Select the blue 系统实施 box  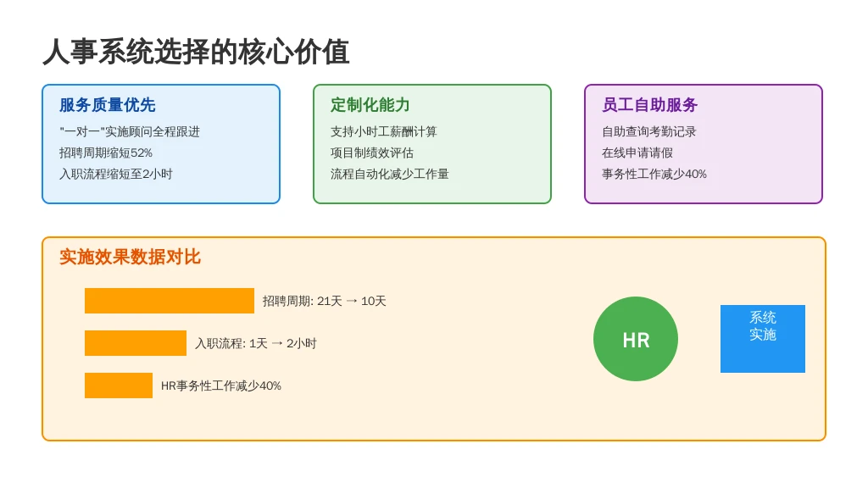pyautogui.click(x=762, y=338)
